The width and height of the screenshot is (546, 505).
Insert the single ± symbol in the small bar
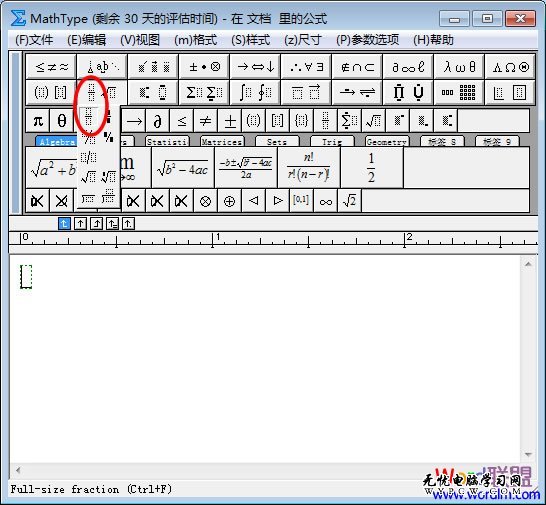[x=229, y=121]
